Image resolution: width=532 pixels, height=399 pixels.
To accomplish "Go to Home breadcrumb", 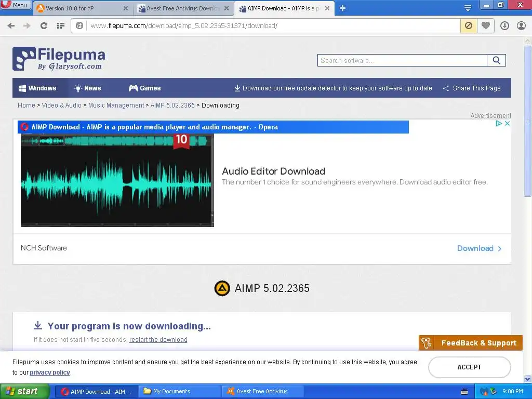I will (x=26, y=105).
